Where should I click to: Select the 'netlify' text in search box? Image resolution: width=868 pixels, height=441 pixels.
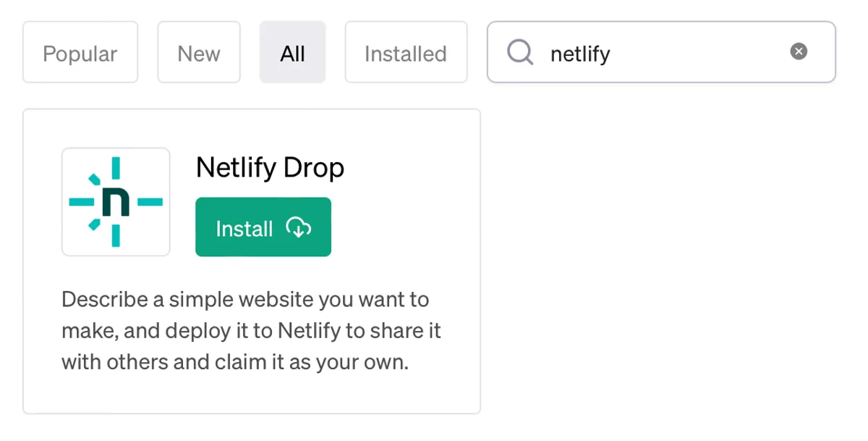581,52
